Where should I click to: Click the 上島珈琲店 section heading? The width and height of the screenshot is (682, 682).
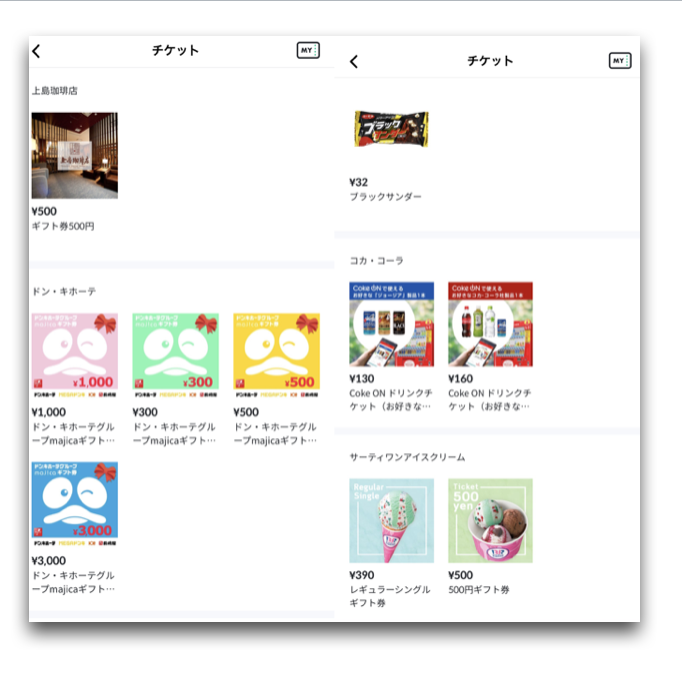54,90
